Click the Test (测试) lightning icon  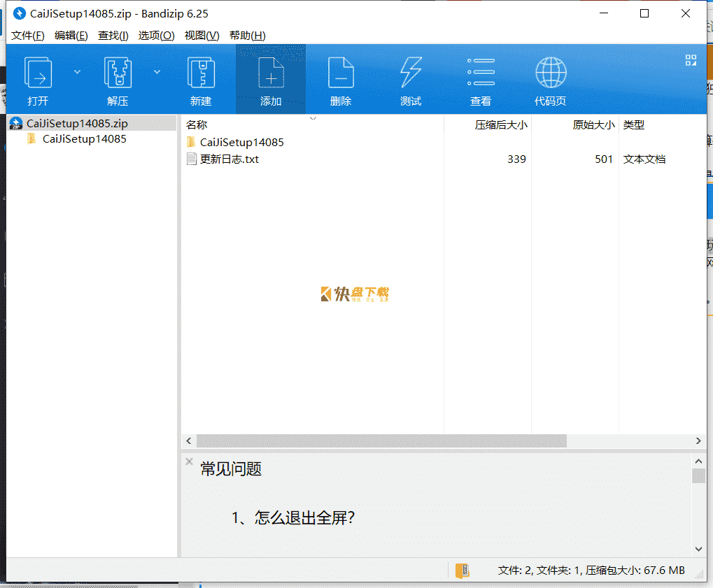(411, 73)
